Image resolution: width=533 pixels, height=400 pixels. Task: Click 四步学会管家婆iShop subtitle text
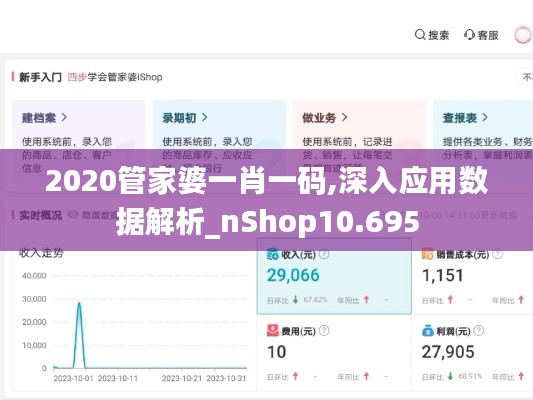pos(115,77)
